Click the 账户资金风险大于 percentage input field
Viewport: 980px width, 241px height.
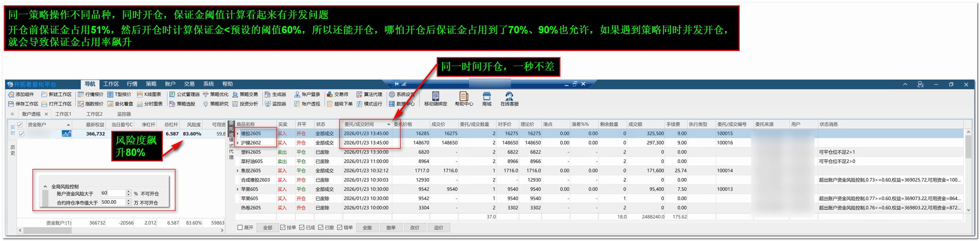click(x=113, y=193)
